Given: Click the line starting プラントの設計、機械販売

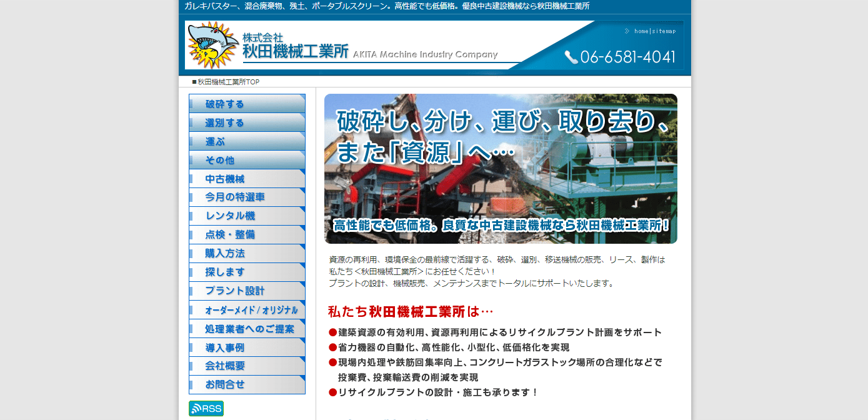Looking at the screenshot, I should (472, 283).
